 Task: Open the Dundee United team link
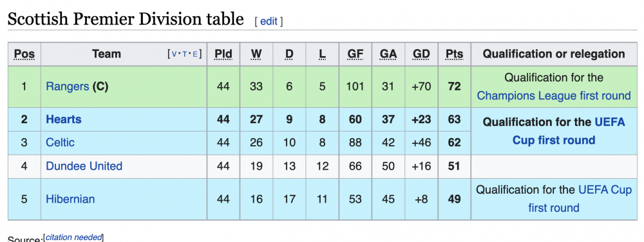[x=84, y=166]
